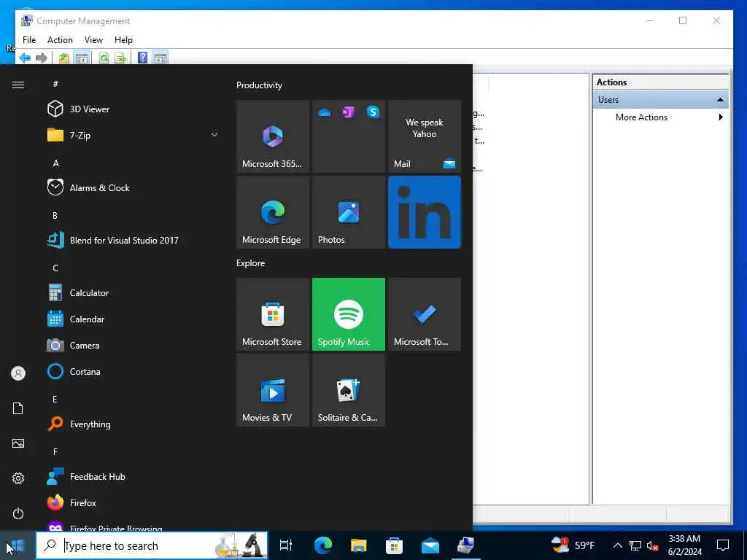Open the Mail live tile

tap(425, 136)
